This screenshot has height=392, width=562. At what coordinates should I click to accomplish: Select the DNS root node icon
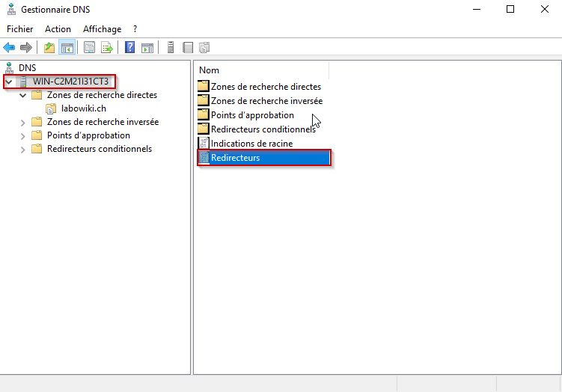click(10, 68)
